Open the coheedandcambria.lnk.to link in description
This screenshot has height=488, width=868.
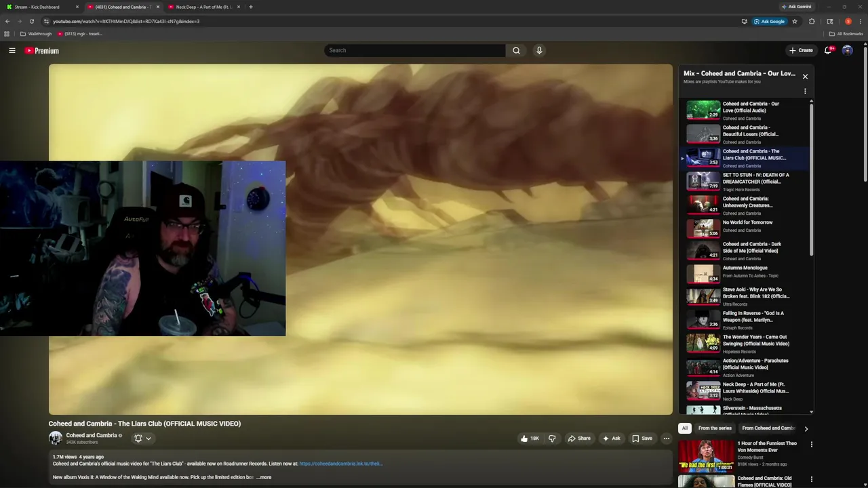340,464
